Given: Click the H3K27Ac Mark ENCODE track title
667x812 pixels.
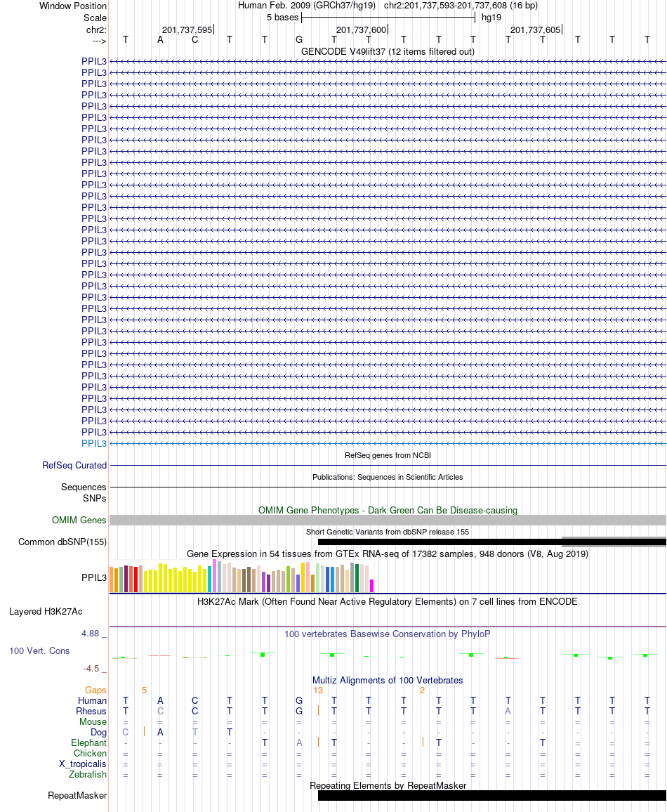Looking at the screenshot, I should click(x=388, y=602).
